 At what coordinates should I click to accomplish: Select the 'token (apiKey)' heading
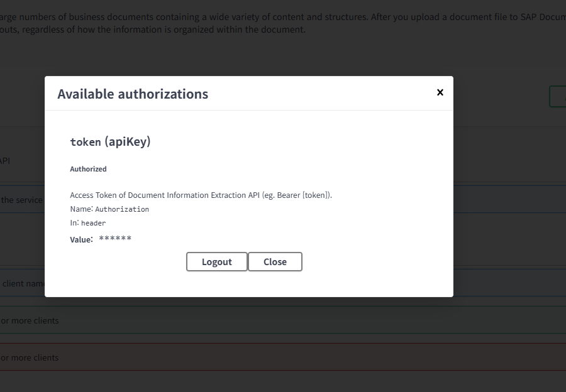pos(110,142)
